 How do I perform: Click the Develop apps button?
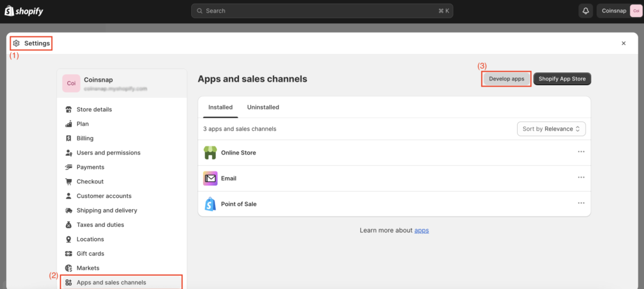click(506, 79)
